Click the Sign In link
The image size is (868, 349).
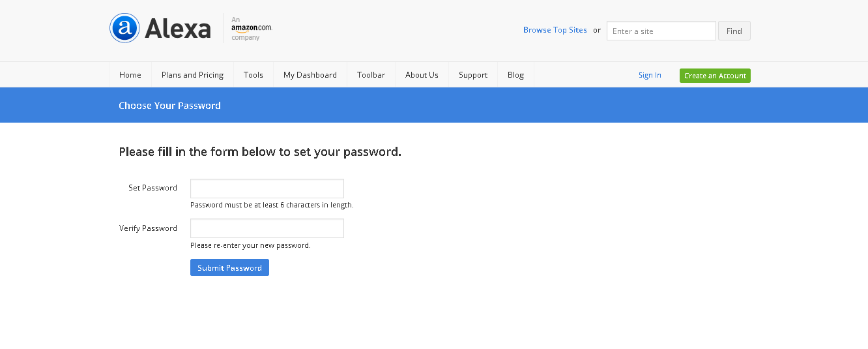[x=650, y=75]
